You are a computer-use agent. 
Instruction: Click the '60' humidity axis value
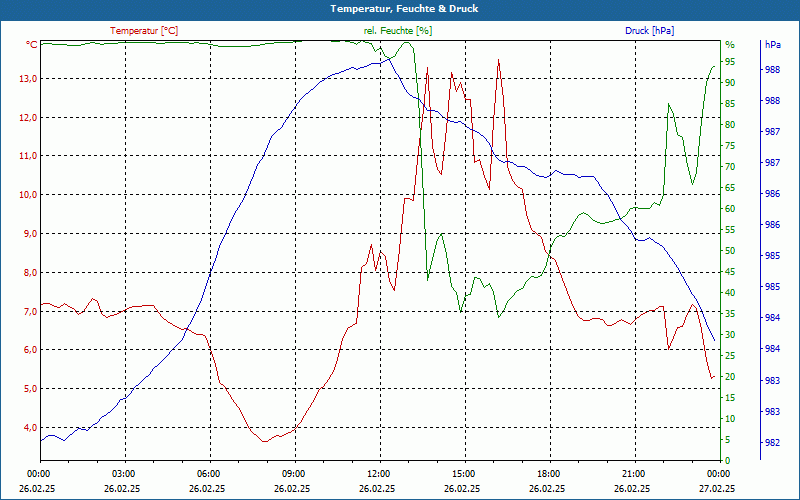tap(730, 209)
